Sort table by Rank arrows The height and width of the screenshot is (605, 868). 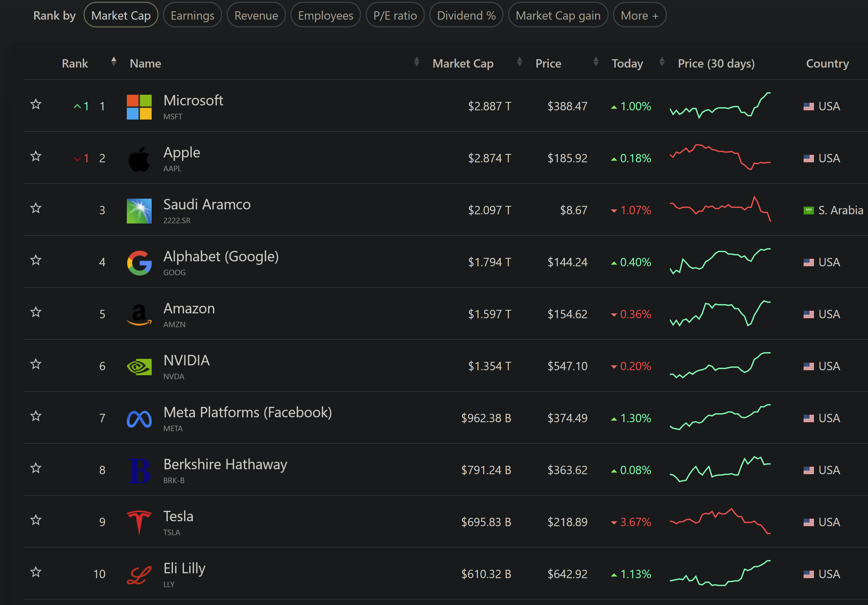pos(114,62)
